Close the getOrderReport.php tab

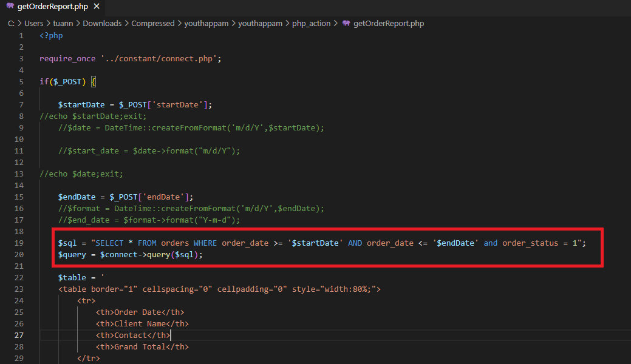click(x=97, y=7)
